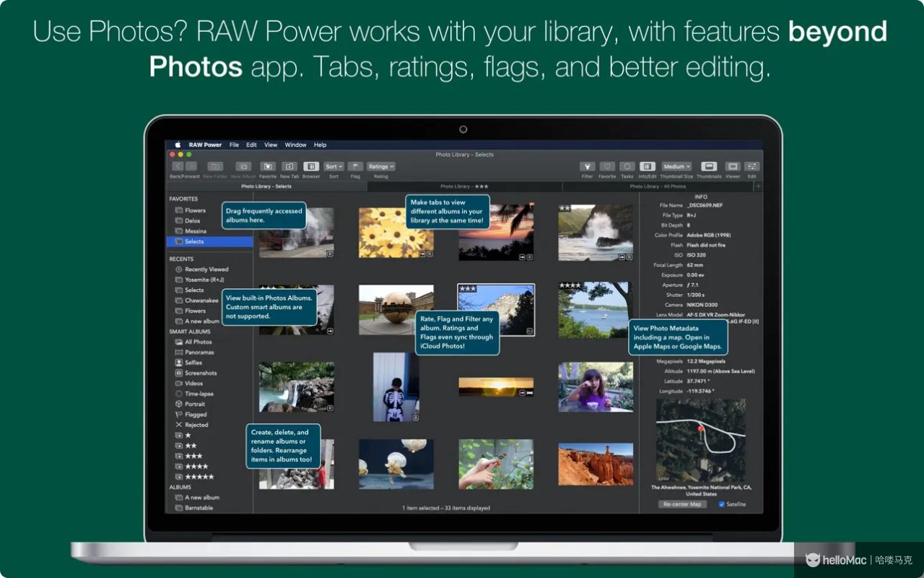Click the Re-center Map button
Viewport: 924px width, 578px height.
point(682,504)
